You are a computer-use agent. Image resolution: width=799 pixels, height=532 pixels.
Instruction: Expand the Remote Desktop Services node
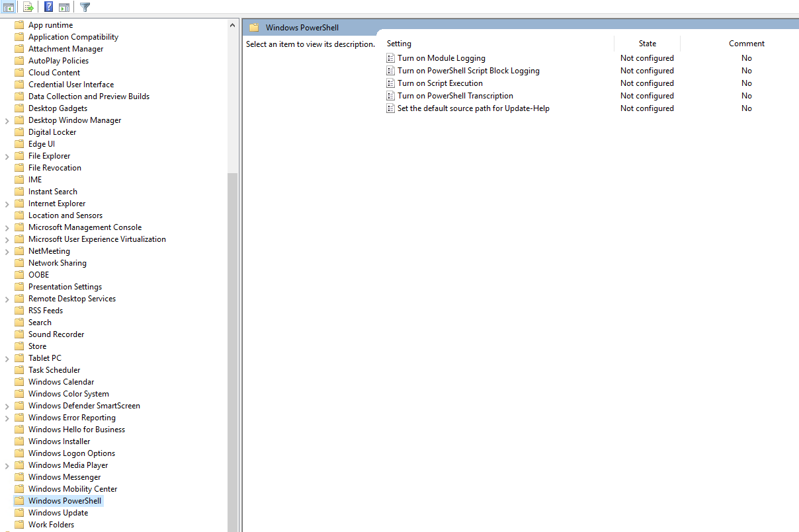7,299
